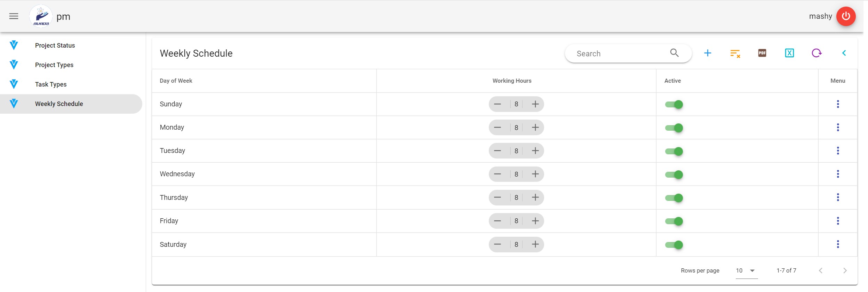Turn off Wednesday's active switch

pos(674,175)
